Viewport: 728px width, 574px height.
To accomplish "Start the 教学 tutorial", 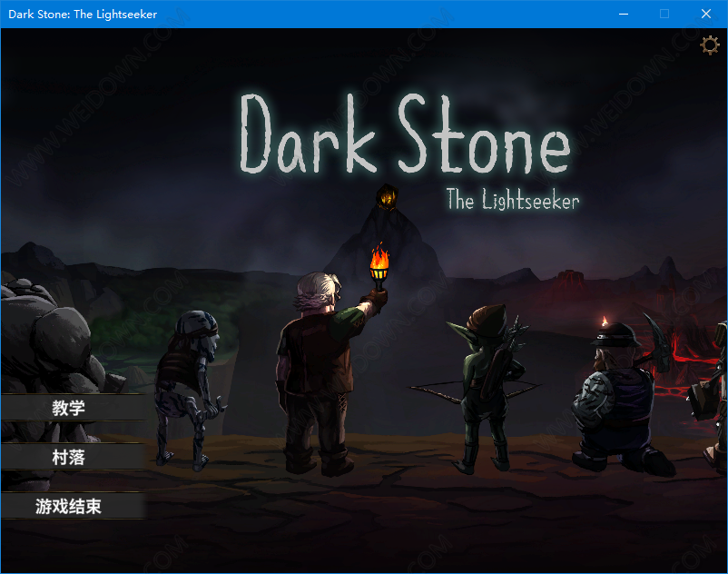I will tap(74, 408).
